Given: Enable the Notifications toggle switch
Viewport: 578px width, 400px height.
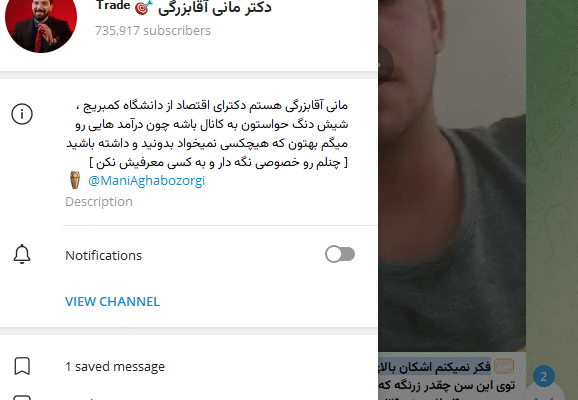Looking at the screenshot, I should (340, 254).
